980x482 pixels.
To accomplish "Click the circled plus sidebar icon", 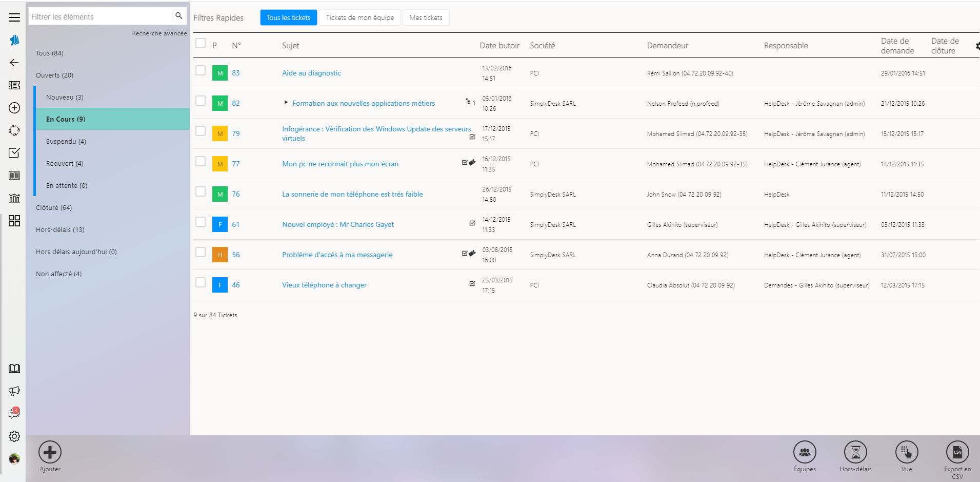I will 14,108.
